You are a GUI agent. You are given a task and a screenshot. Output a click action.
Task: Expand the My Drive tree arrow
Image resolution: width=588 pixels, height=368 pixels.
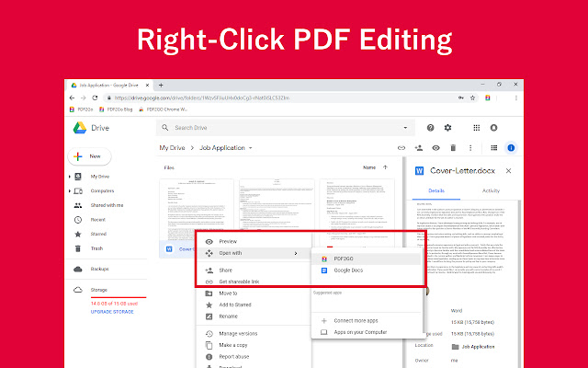tap(70, 177)
